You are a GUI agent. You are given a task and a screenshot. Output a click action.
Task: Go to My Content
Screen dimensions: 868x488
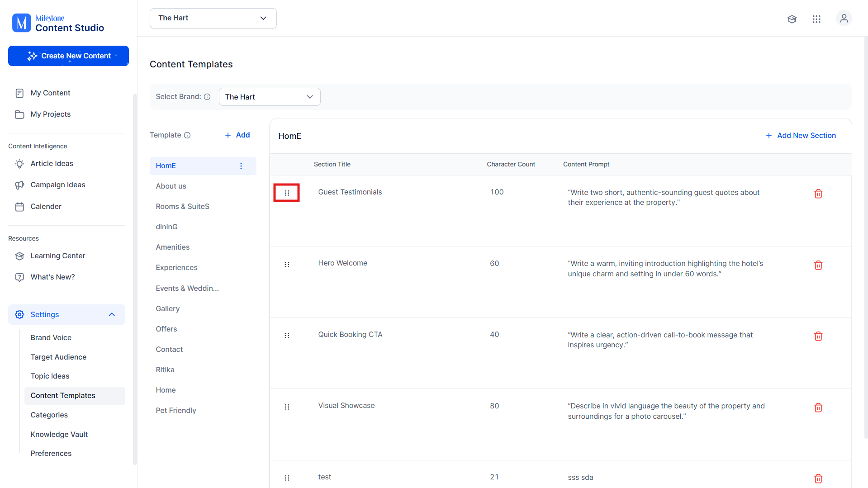(x=50, y=93)
